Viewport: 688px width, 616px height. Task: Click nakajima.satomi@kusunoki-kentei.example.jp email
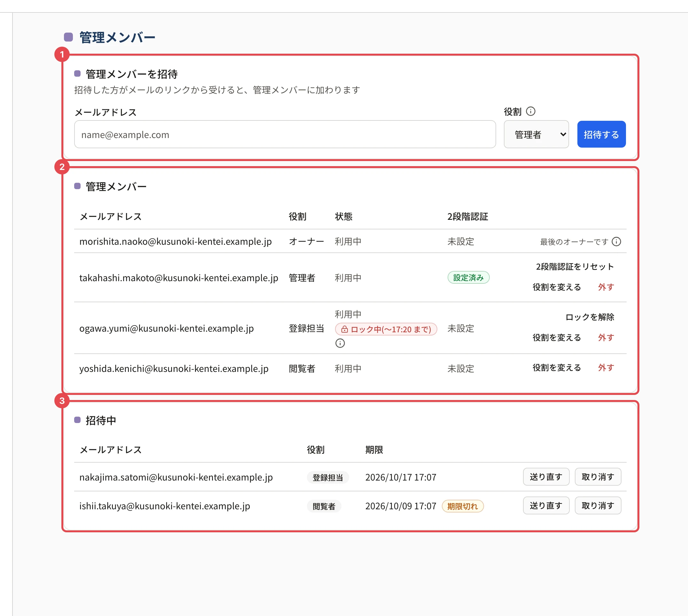(x=176, y=477)
